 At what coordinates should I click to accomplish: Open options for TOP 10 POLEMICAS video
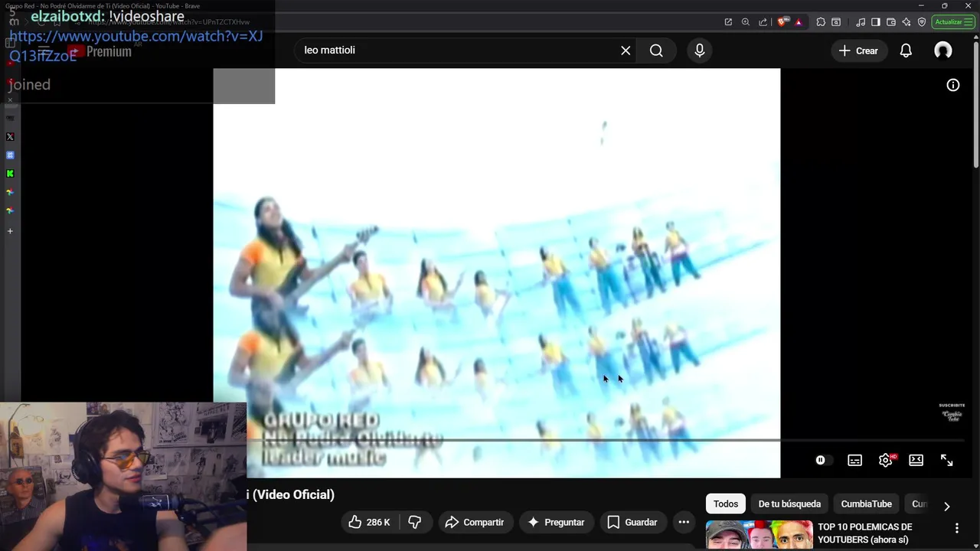click(956, 528)
